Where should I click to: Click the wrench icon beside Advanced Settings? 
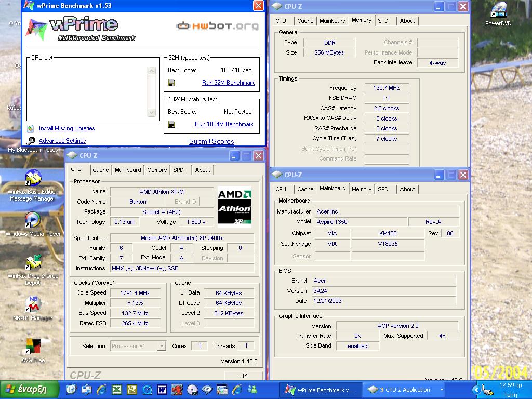pyautogui.click(x=31, y=141)
